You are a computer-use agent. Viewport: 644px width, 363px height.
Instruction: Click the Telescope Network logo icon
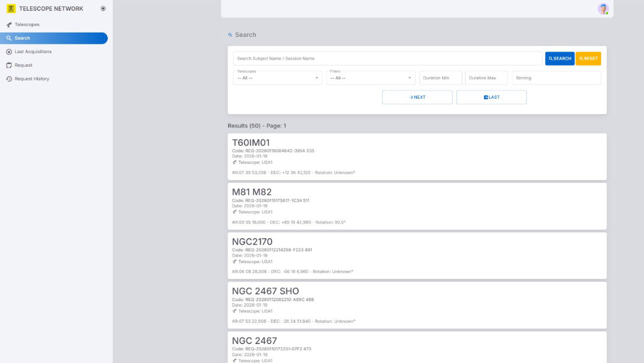click(x=11, y=9)
